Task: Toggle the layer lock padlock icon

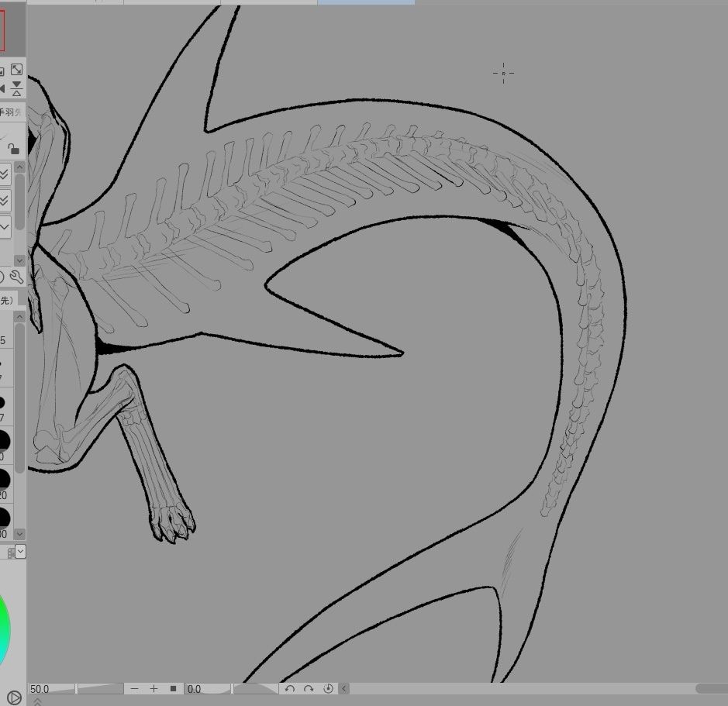Action: pos(13,149)
